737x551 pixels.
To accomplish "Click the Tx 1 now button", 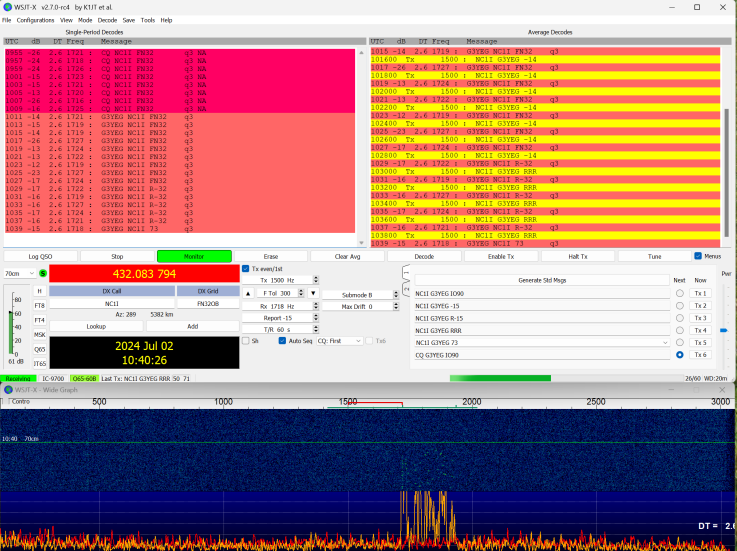I will pyautogui.click(x=700, y=293).
